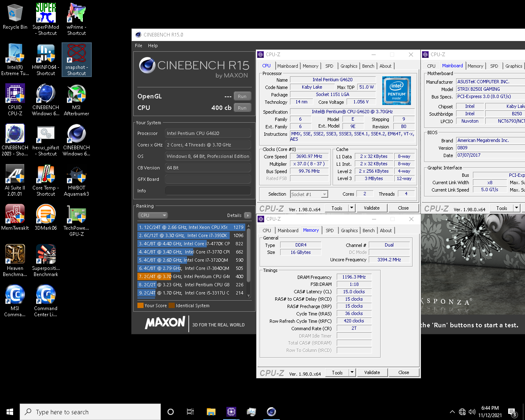The width and height of the screenshot is (525, 420).
Task: Open HWiNFO64 shortcut icon
Action: [46, 60]
